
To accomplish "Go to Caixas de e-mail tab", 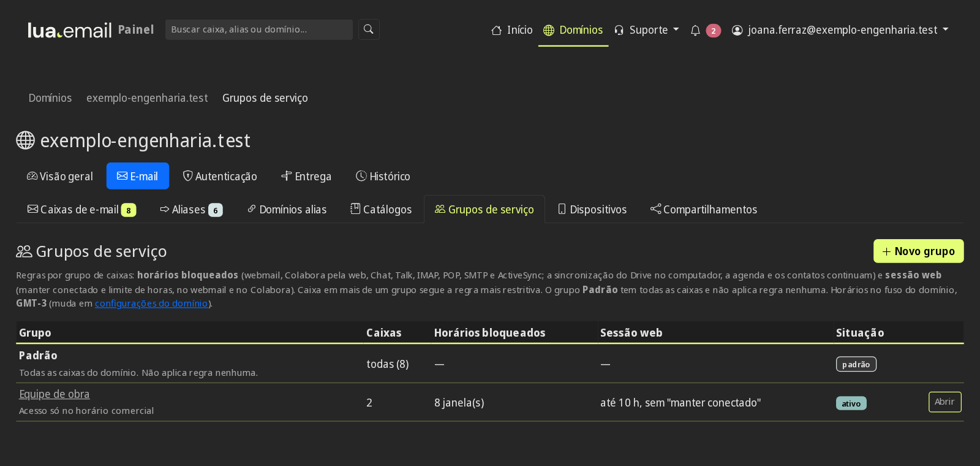I will tap(81, 210).
